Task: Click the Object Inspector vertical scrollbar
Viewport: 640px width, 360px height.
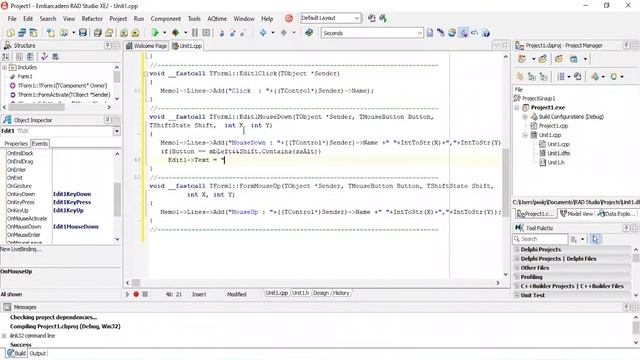Action: (x=117, y=196)
